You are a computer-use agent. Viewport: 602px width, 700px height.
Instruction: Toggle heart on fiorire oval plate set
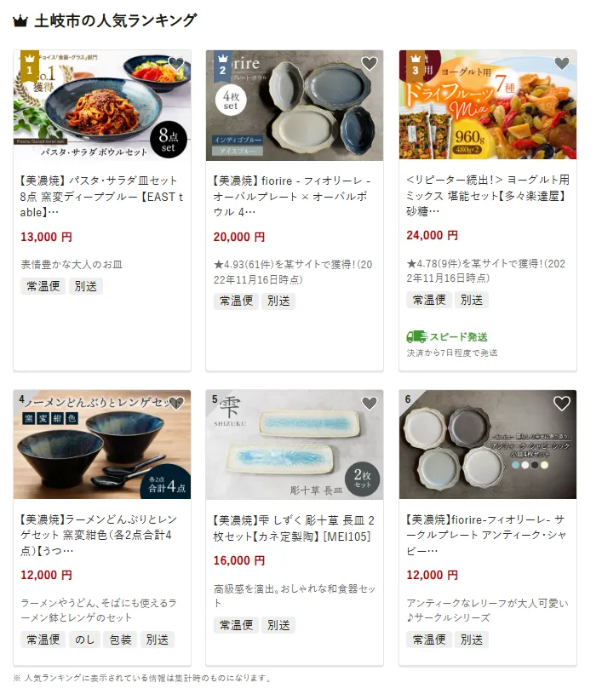369,64
